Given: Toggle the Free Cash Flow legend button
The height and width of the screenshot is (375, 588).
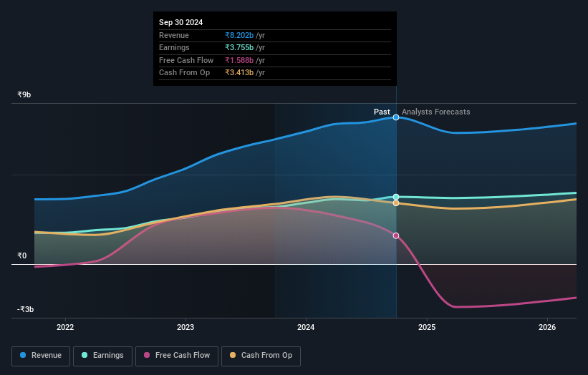Looking at the screenshot, I should (x=177, y=356).
